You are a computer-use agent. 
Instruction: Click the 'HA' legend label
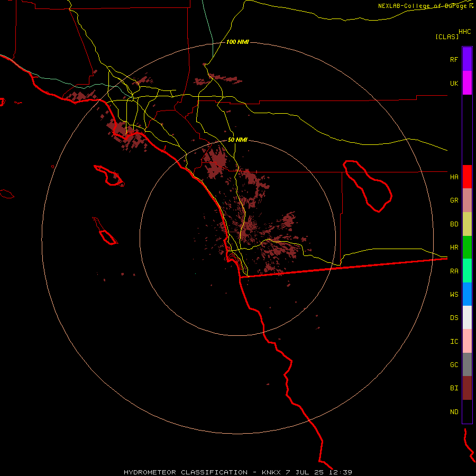tap(454, 177)
